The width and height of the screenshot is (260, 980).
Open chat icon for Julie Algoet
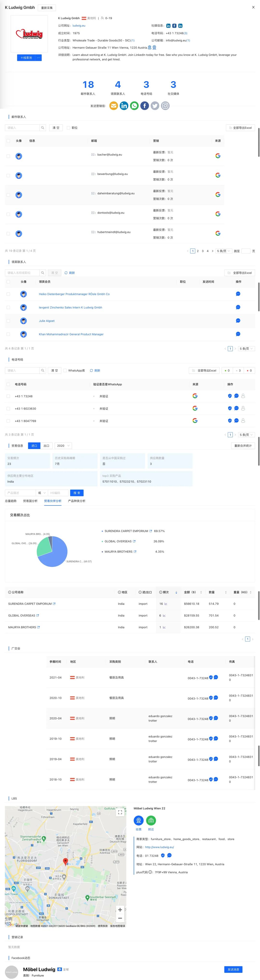[238, 321]
